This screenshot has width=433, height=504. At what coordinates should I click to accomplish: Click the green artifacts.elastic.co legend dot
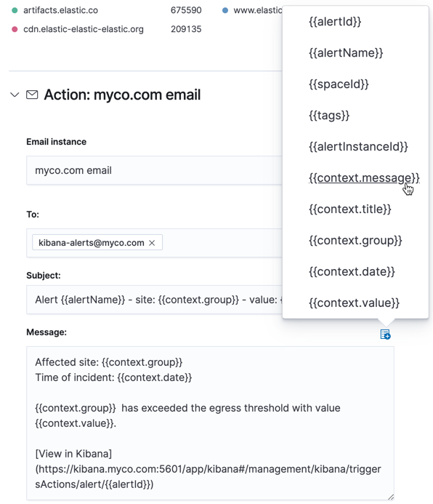15,10
